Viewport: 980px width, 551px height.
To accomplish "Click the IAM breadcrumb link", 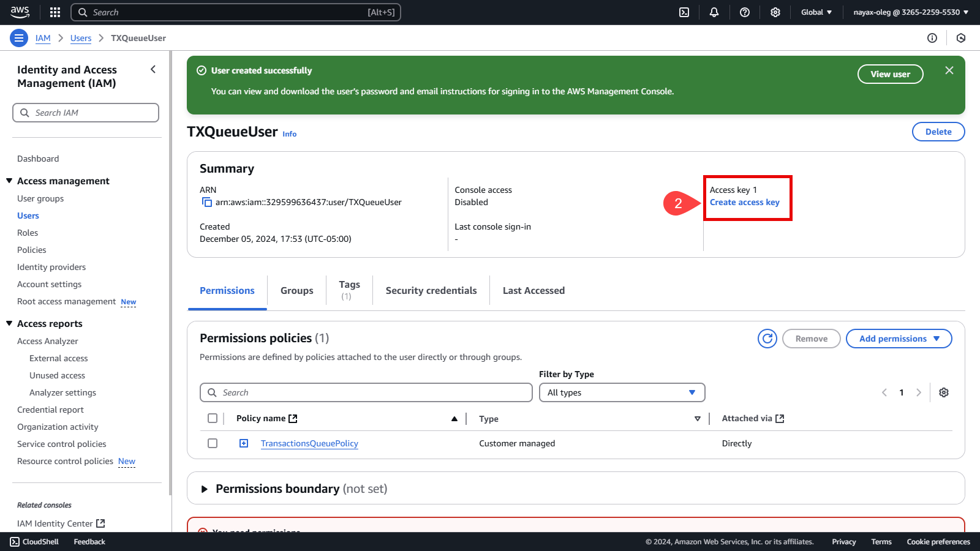I will pyautogui.click(x=43, y=38).
